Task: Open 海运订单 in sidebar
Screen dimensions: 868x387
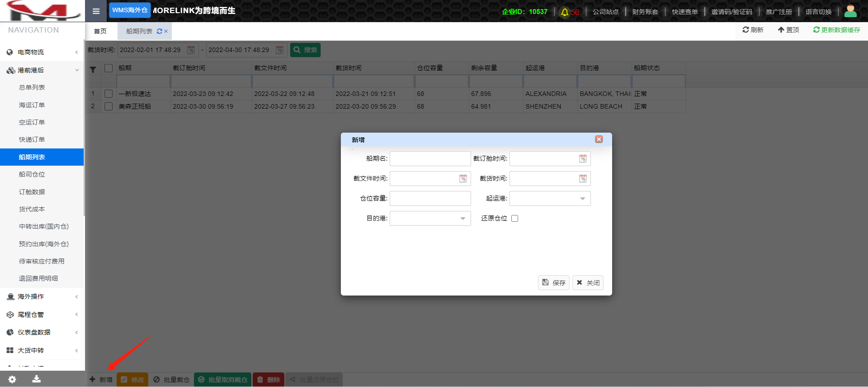Action: click(32, 105)
